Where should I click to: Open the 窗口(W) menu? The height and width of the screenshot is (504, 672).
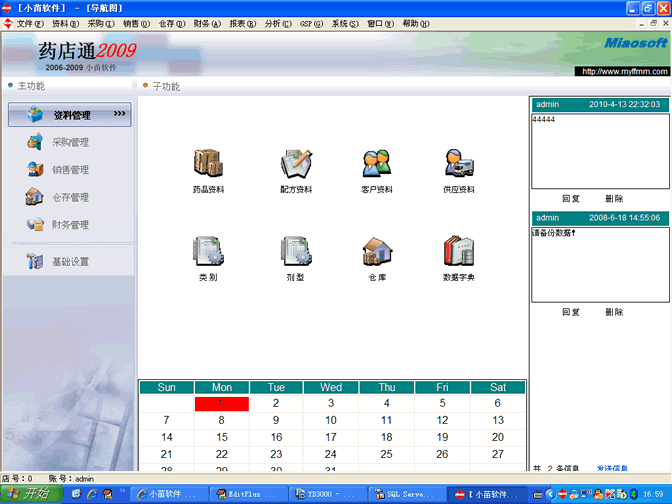point(381,24)
